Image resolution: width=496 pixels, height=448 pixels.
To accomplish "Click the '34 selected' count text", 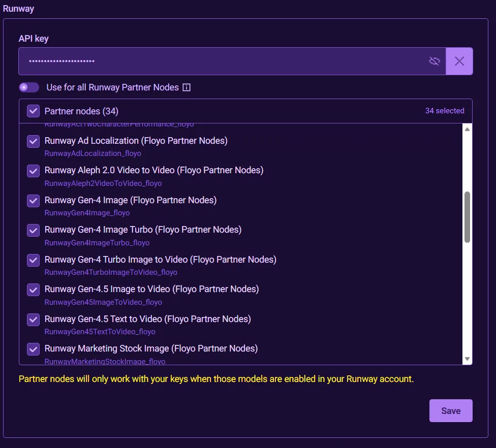I will click(445, 111).
